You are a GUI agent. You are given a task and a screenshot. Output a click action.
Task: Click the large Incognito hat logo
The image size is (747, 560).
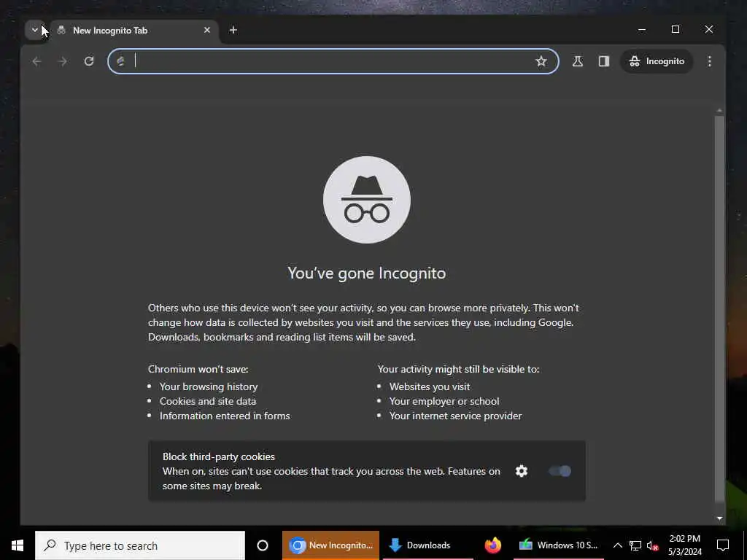[x=367, y=200]
